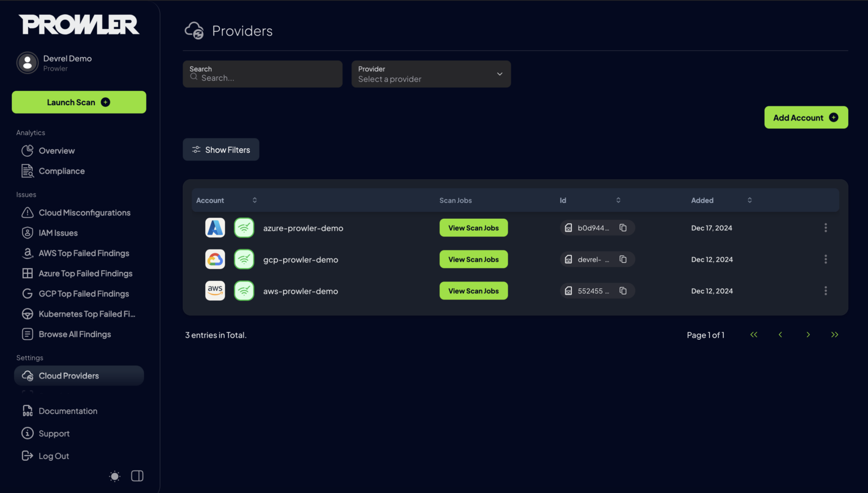Click the gcp-prowler-demo connection status icon
This screenshot has width=868, height=493.
point(244,260)
